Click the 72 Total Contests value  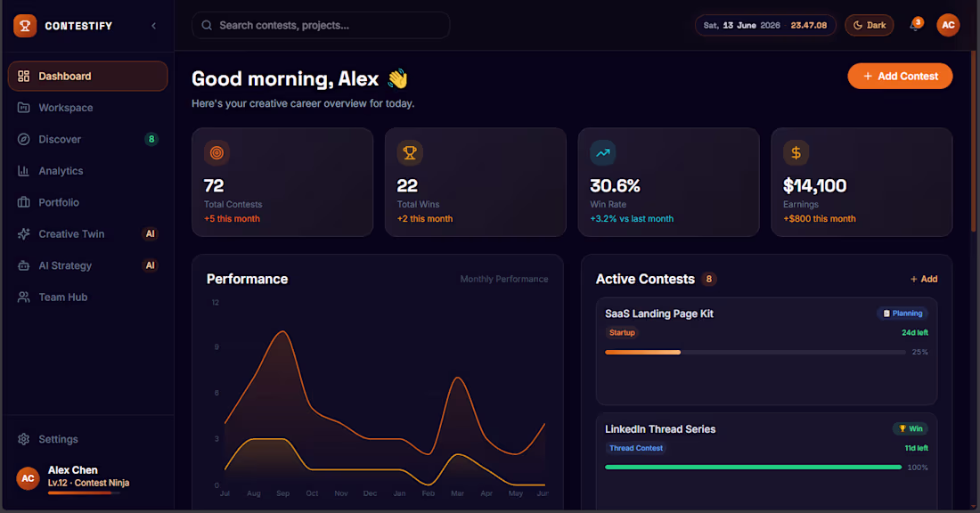pos(214,185)
